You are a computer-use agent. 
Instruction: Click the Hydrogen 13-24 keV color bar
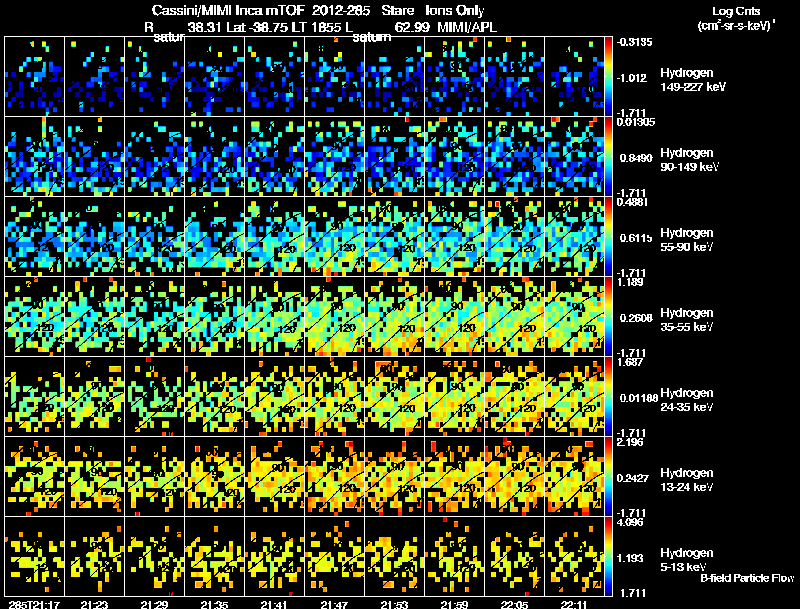coord(608,476)
